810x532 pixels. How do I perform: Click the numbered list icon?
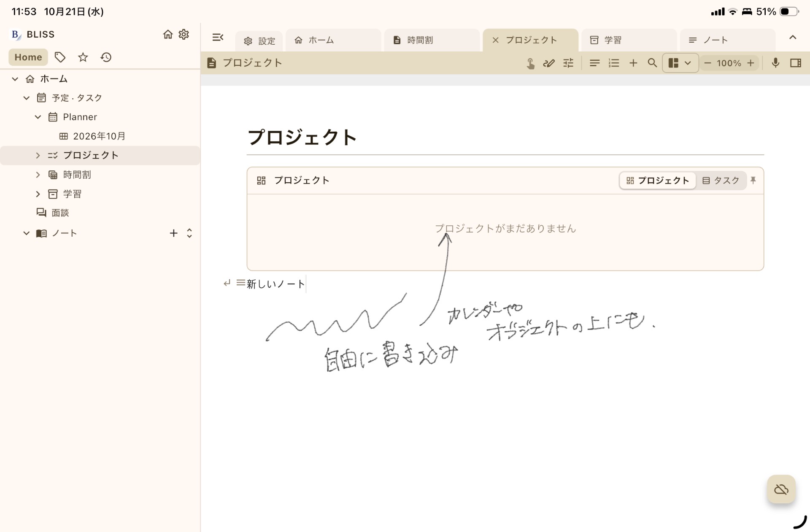tap(614, 63)
